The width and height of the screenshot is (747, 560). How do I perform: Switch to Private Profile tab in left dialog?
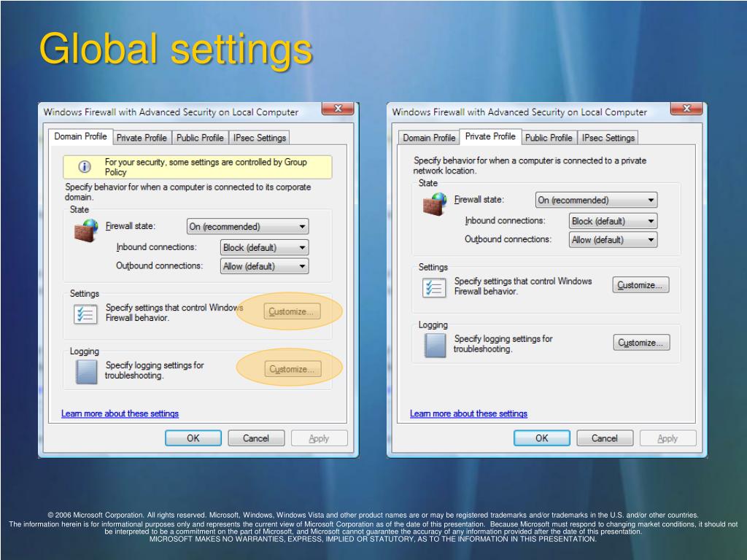click(142, 138)
